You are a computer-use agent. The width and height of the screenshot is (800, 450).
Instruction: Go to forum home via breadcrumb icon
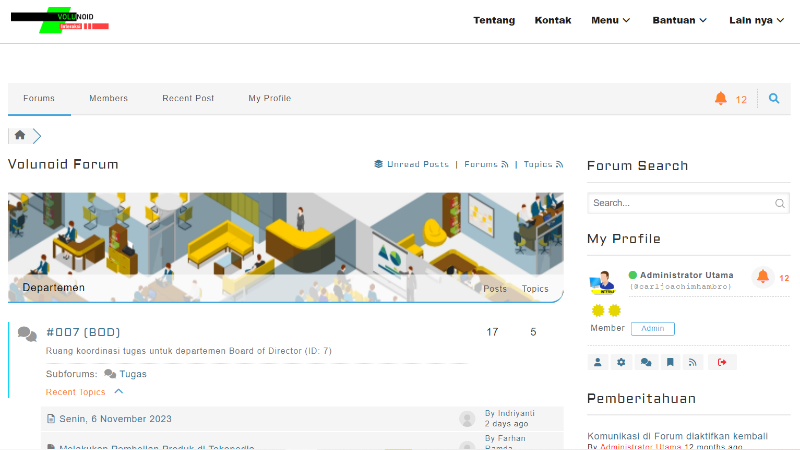pos(20,136)
